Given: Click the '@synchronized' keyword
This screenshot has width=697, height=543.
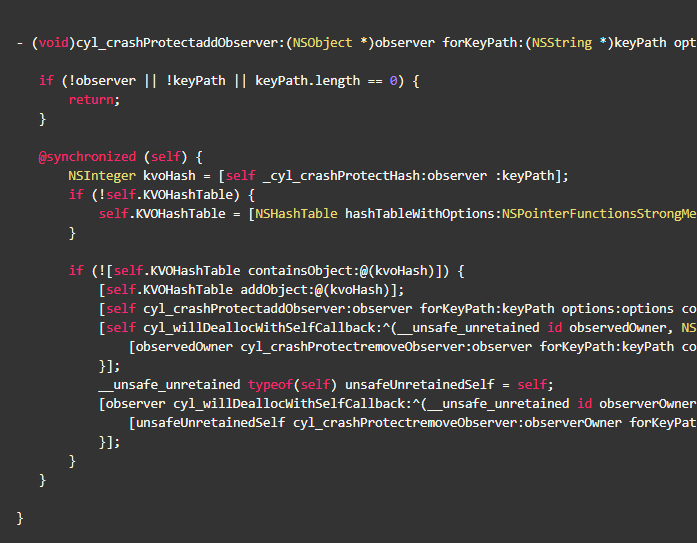Looking at the screenshot, I should (87, 157).
